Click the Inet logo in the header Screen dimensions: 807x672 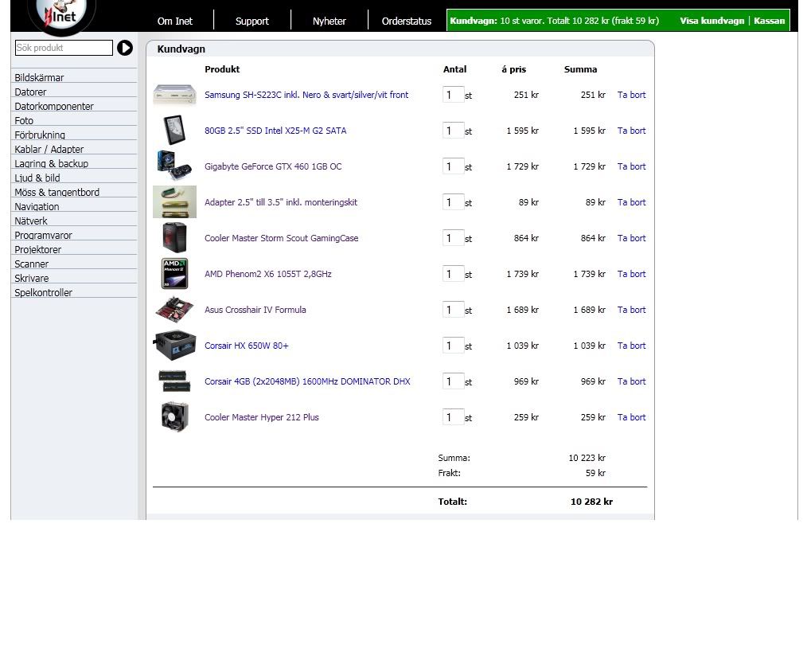pos(61,16)
